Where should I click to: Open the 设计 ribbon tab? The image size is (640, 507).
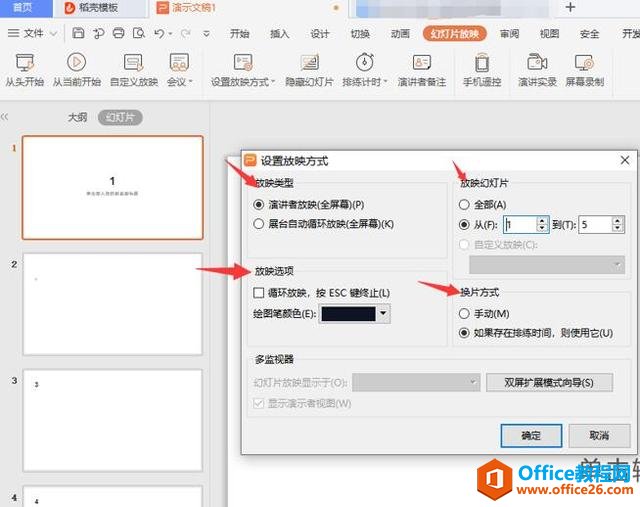[x=320, y=33]
